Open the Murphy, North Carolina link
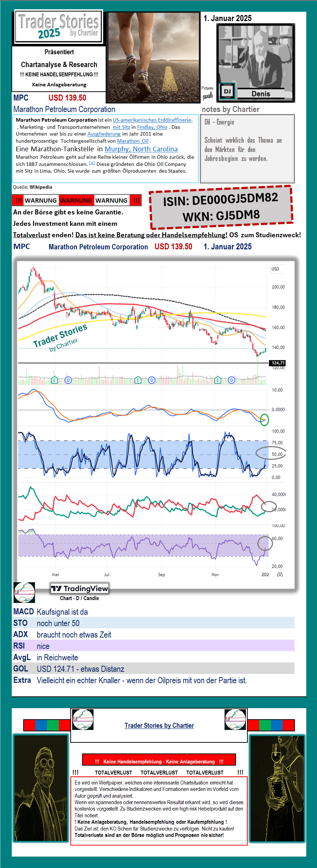 click(x=141, y=149)
